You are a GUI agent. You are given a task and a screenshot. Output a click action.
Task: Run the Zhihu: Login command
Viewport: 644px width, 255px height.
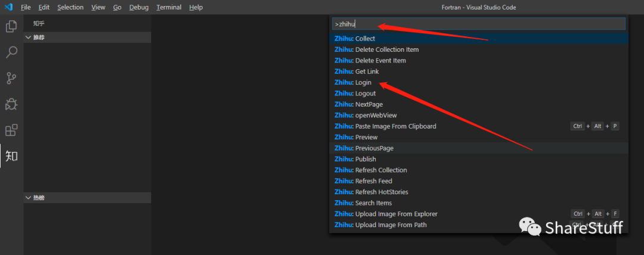point(479,83)
